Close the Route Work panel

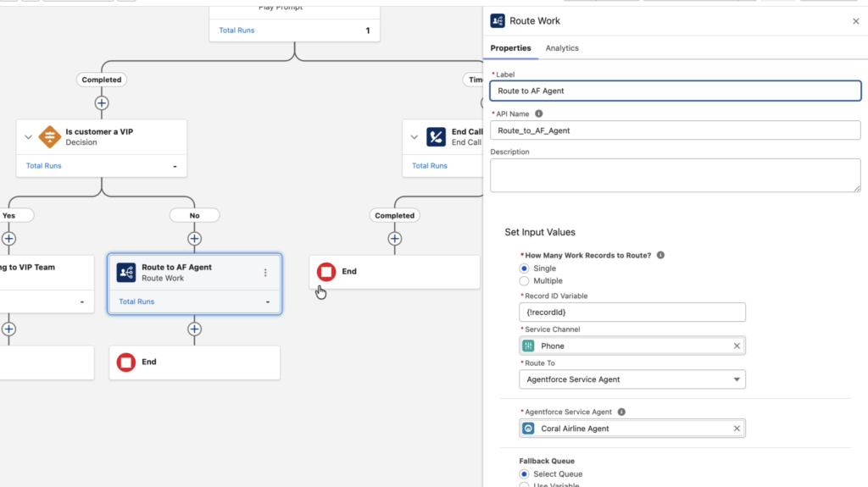tap(855, 21)
